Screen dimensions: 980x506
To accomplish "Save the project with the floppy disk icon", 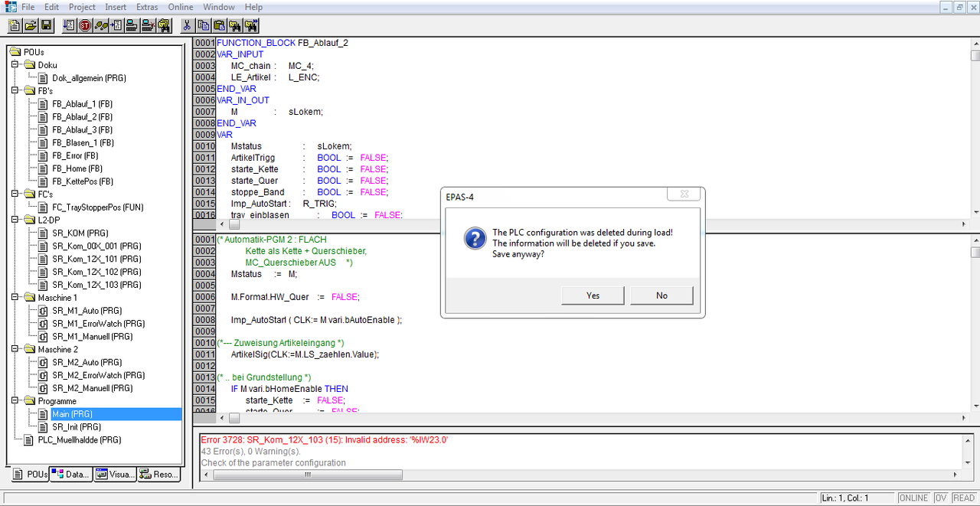I will (x=47, y=25).
